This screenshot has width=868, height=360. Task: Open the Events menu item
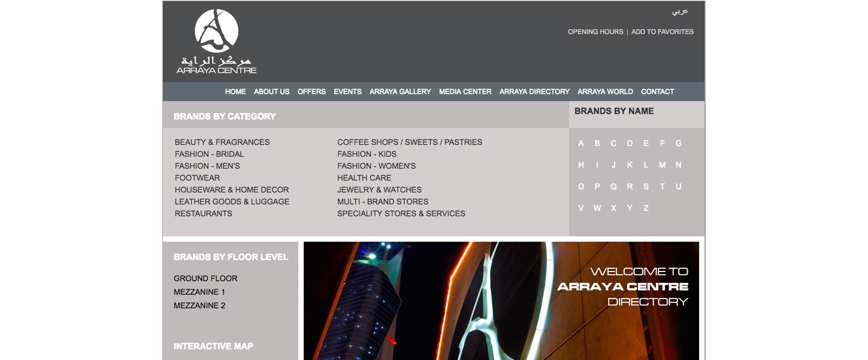point(348,92)
